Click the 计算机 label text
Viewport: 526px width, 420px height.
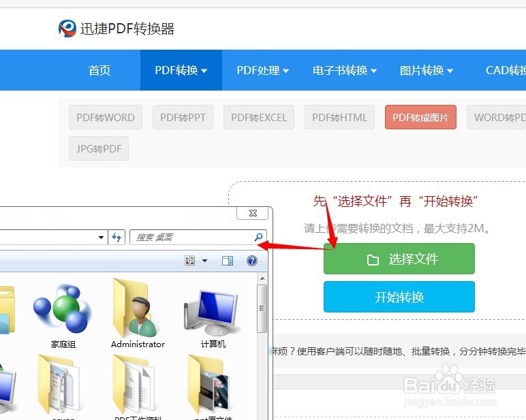click(213, 344)
